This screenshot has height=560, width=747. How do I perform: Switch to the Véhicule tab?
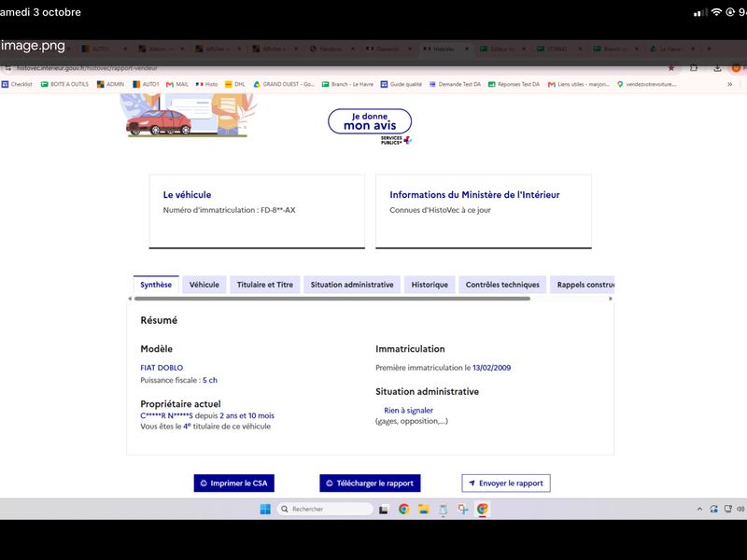(x=204, y=285)
